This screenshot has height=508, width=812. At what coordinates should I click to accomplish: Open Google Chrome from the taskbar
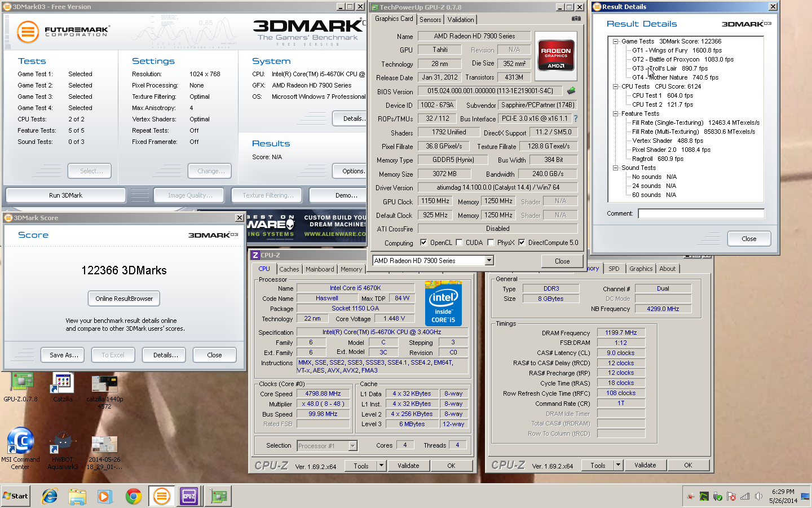pos(134,496)
